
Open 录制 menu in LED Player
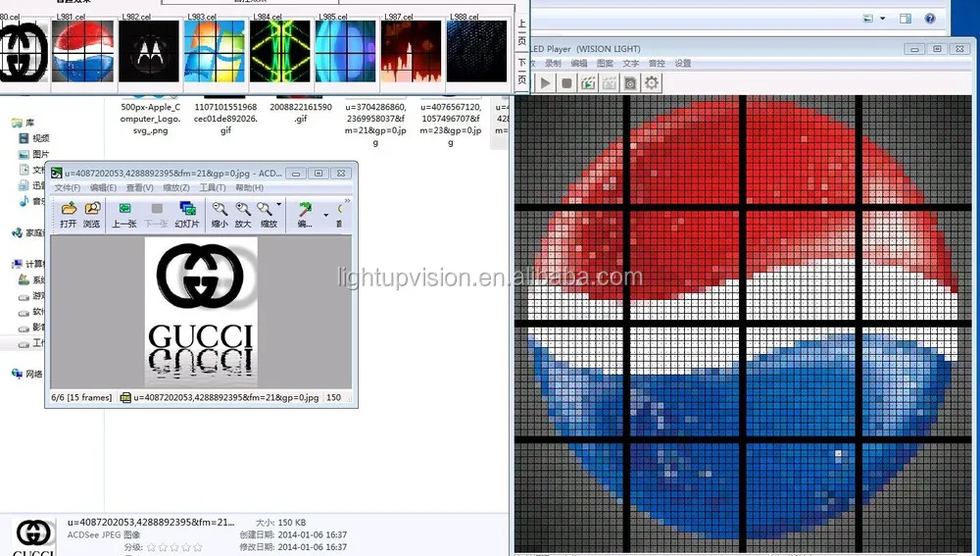(553, 63)
